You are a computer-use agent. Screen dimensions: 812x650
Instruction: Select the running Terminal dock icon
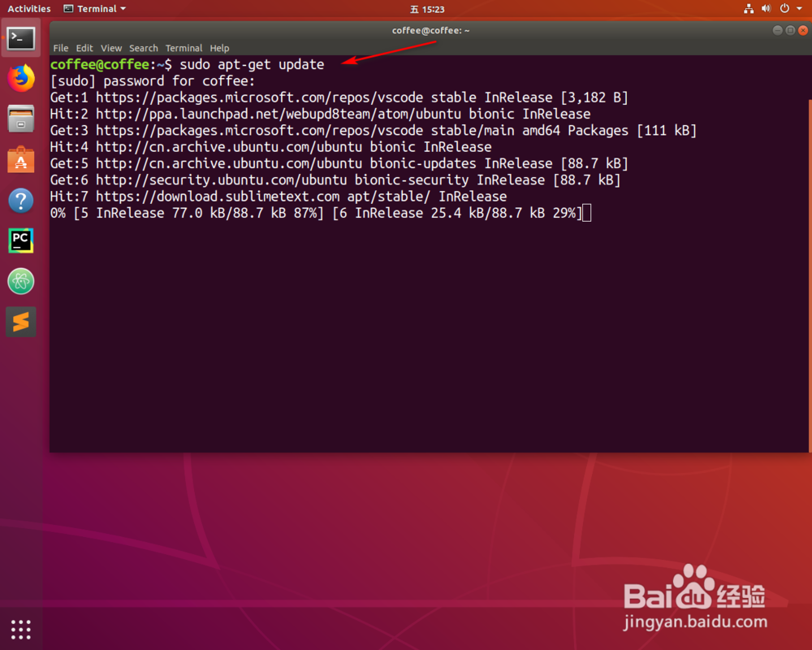point(20,37)
